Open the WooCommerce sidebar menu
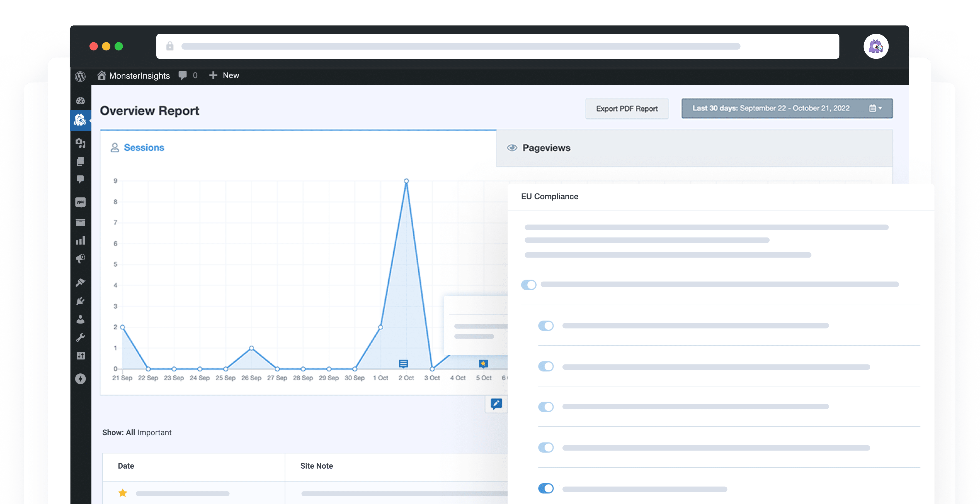Image resolution: width=980 pixels, height=504 pixels. click(80, 202)
